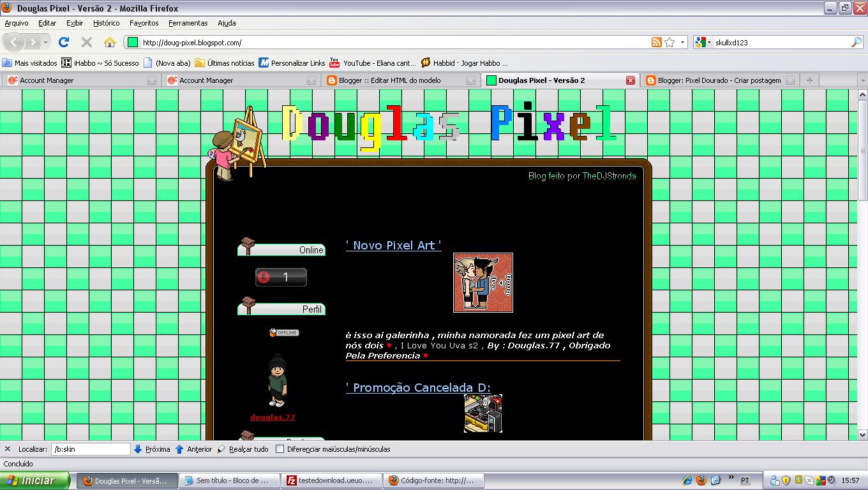Open the Start menu Iniciar
This screenshot has width=868, height=490.
point(35,480)
